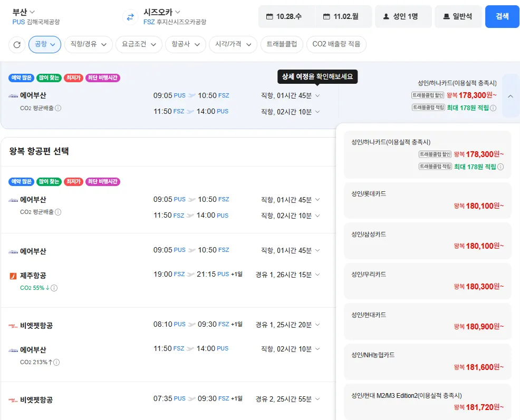Click the person icon beside 성인 1명
520x420 pixels.
point(386,16)
